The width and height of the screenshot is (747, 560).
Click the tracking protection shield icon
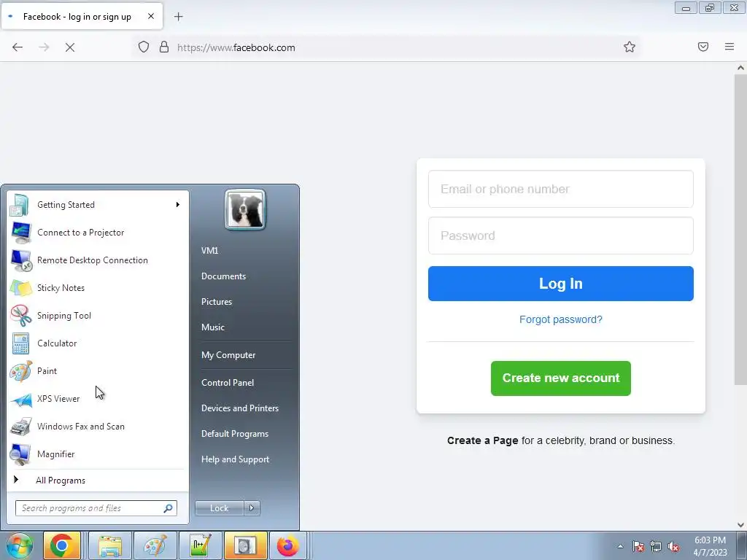[x=144, y=47]
